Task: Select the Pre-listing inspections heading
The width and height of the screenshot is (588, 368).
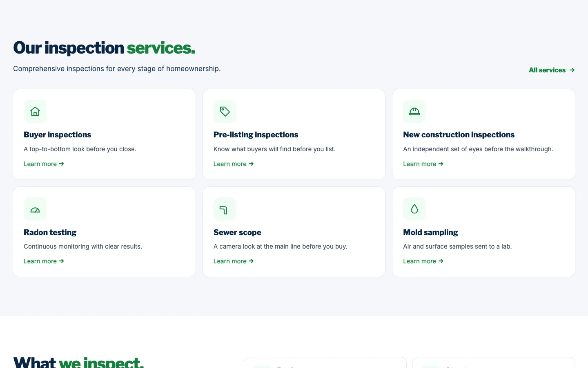Action: [256, 135]
